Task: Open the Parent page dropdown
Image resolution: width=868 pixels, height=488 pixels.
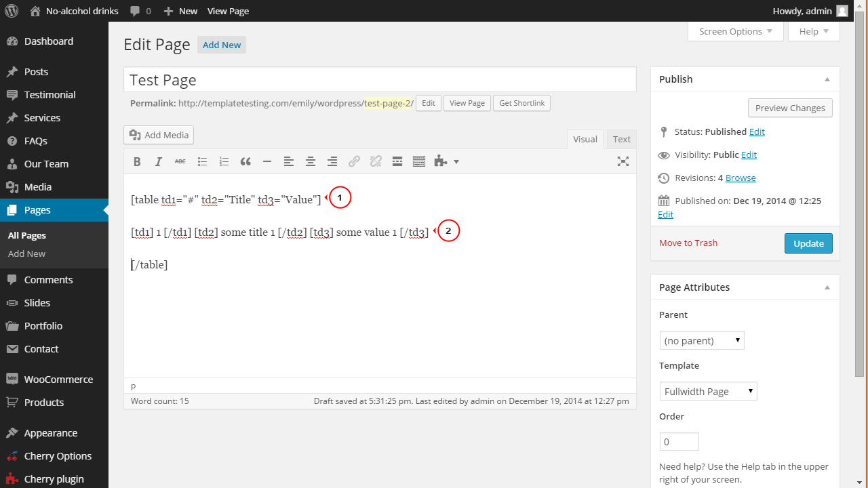Action: (x=702, y=340)
